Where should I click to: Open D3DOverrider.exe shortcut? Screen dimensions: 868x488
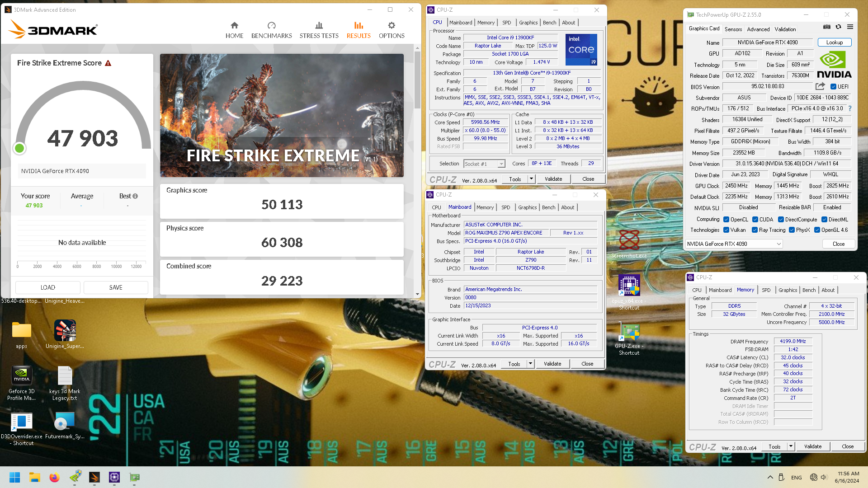coord(21,429)
